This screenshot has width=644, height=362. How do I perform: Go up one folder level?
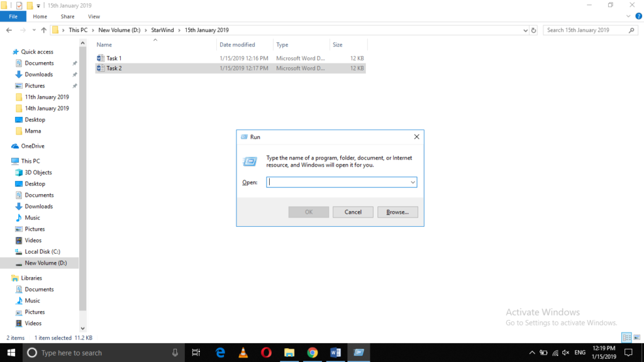pos(43,30)
